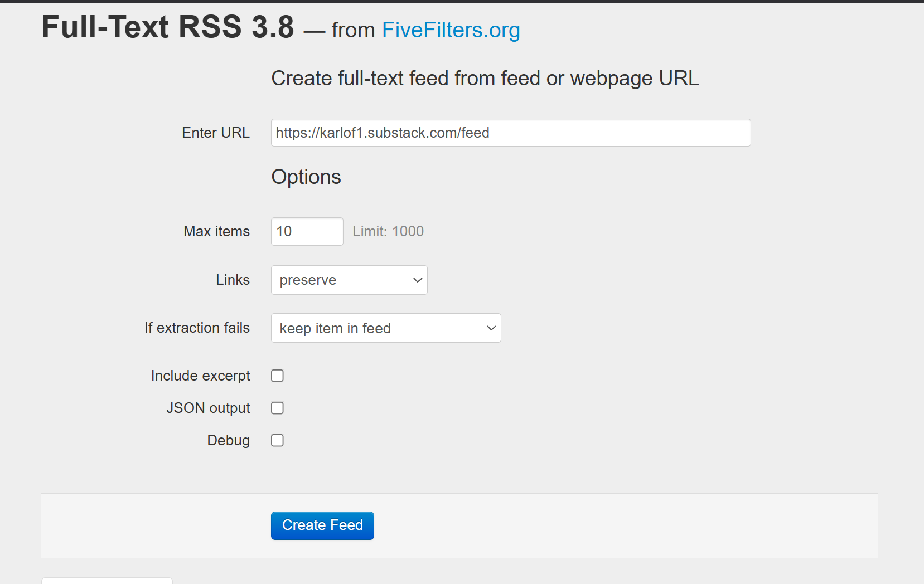Click the 'JSON output' label
Image resolution: width=924 pixels, height=584 pixels.
tap(209, 408)
